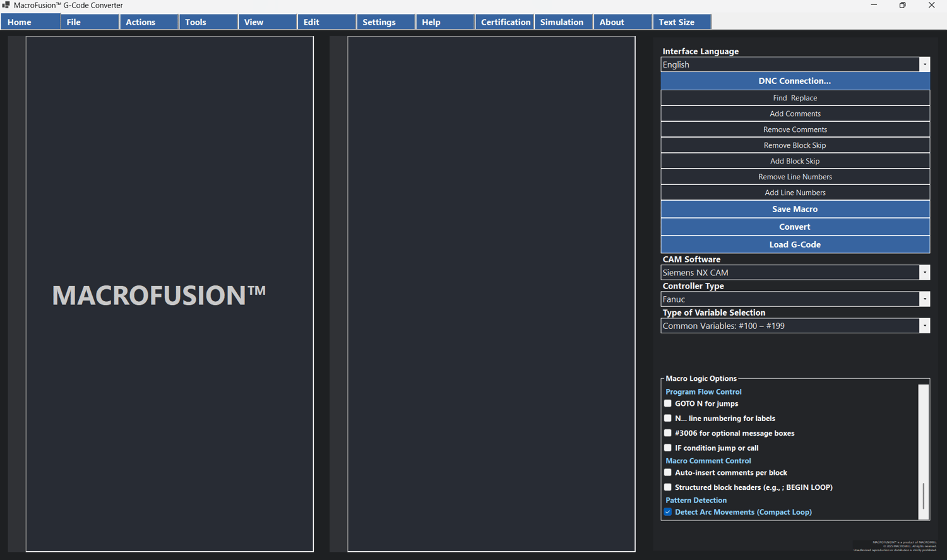Viewport: 947px width, 560px height.
Task: Enable the GOTO N for jumps checkbox
Action: coord(668,403)
